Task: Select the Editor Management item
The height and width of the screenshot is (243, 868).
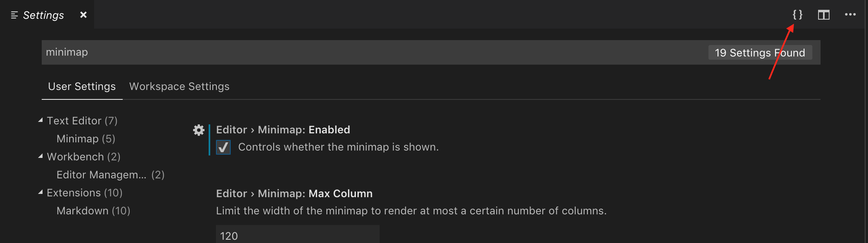Action: point(101,174)
